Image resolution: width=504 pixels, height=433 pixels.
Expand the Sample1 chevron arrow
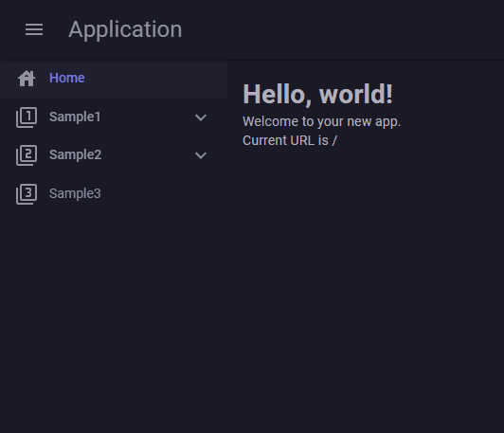click(201, 117)
